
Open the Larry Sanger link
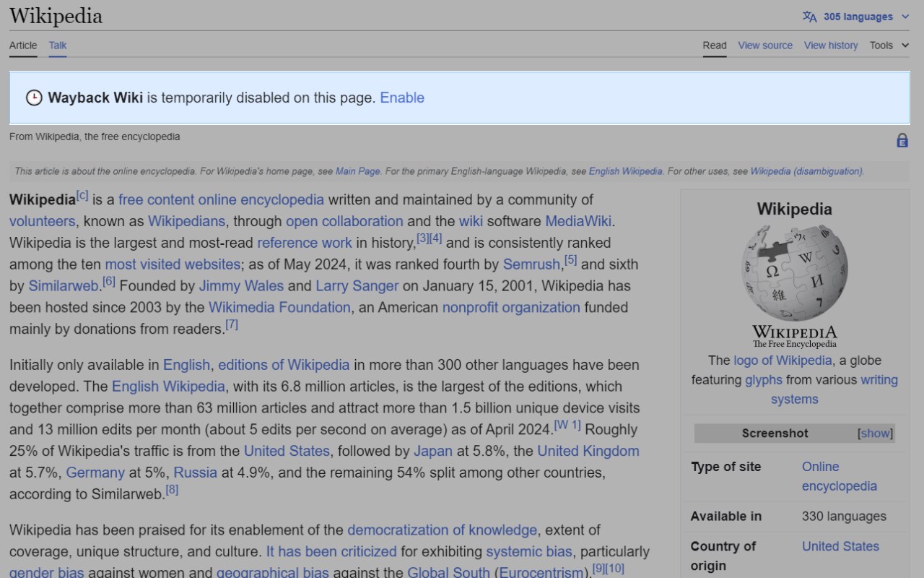pyautogui.click(x=357, y=286)
